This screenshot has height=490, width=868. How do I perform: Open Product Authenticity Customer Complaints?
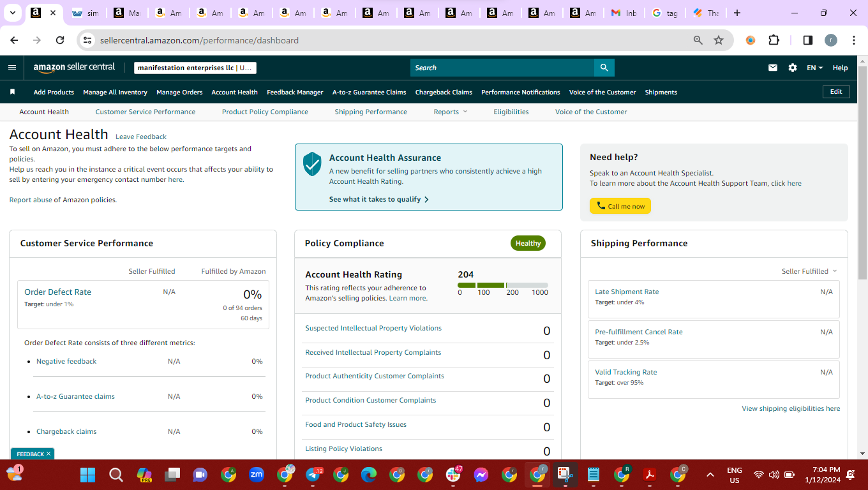pyautogui.click(x=375, y=376)
